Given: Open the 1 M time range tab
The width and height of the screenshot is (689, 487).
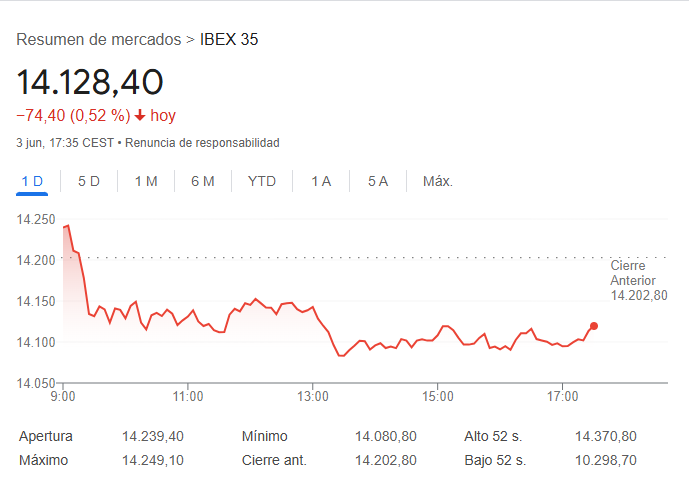Looking at the screenshot, I should (146, 181).
